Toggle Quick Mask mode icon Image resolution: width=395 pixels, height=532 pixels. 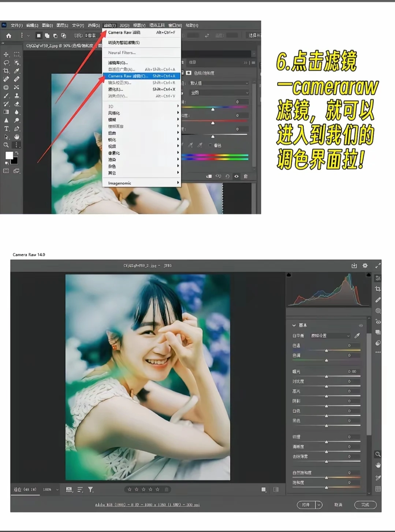(x=6, y=171)
